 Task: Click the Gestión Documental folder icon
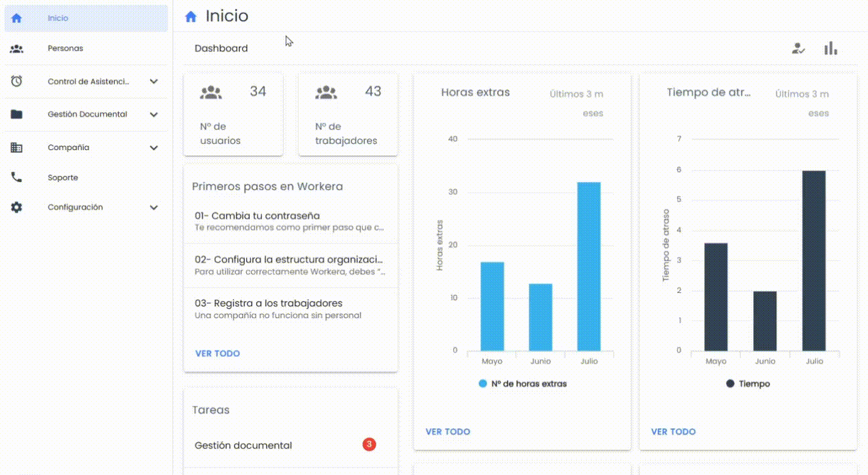click(x=17, y=114)
